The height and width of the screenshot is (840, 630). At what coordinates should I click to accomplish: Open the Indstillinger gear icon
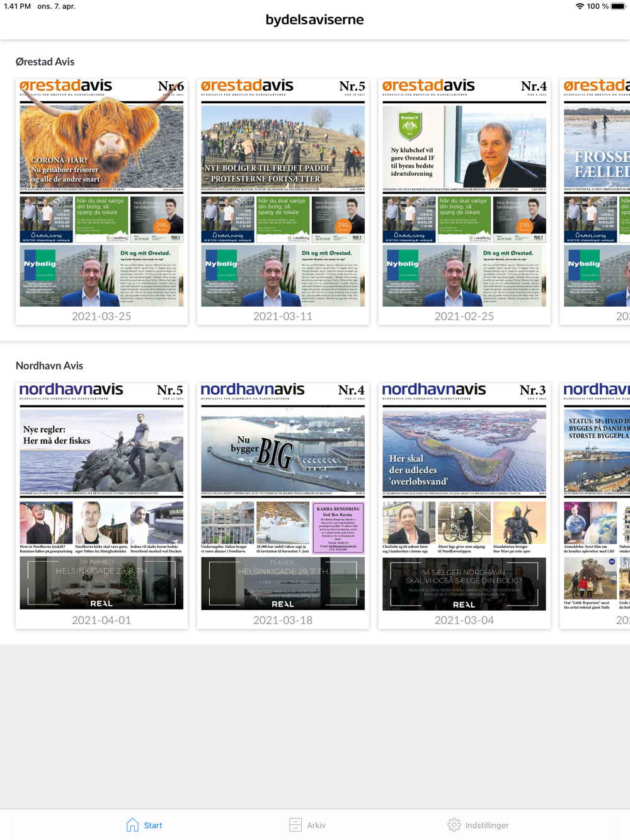click(454, 824)
